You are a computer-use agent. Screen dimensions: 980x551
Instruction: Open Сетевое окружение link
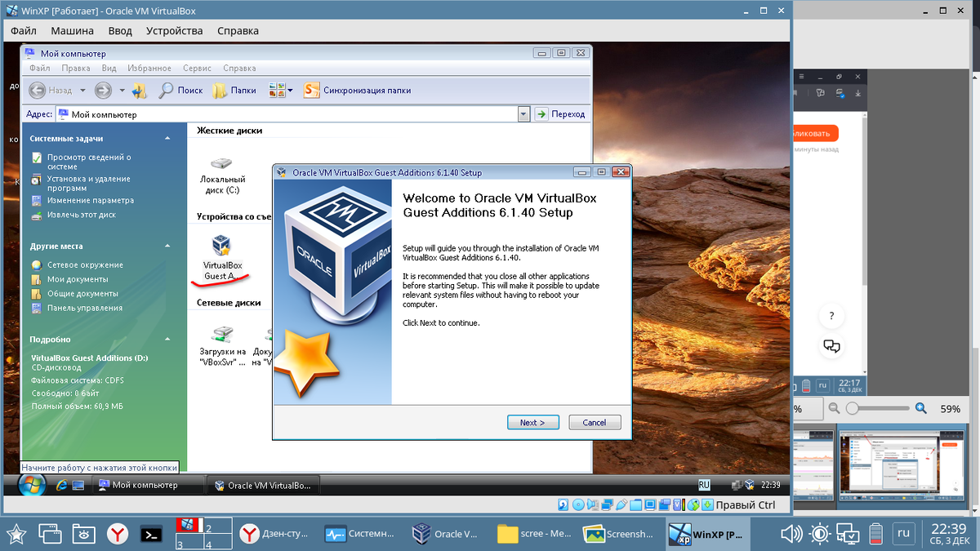(x=85, y=264)
